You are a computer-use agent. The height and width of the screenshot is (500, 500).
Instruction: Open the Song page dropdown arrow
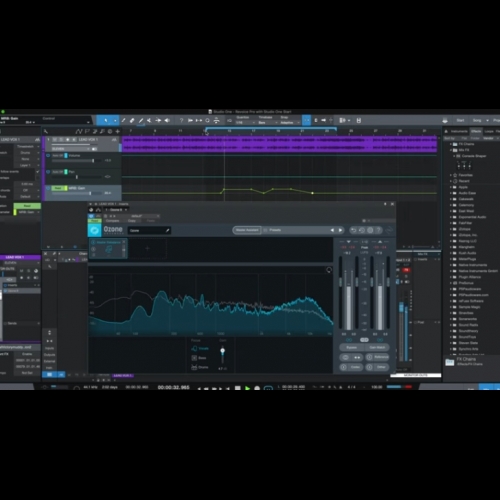click(487, 120)
